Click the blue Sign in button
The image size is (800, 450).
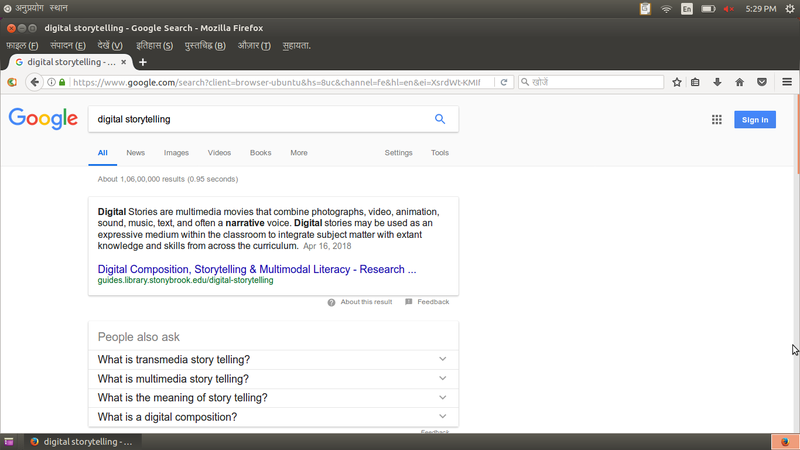[x=755, y=119]
